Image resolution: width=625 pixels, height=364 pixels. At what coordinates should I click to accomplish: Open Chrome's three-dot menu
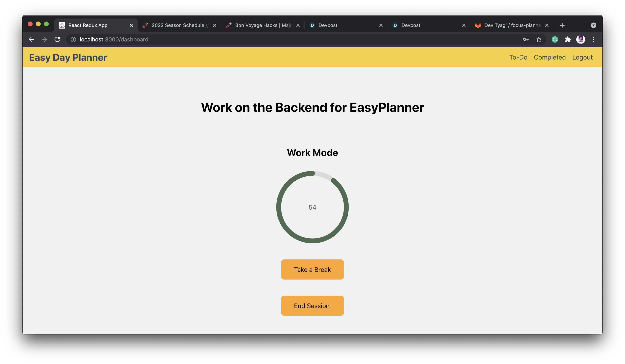pos(593,39)
